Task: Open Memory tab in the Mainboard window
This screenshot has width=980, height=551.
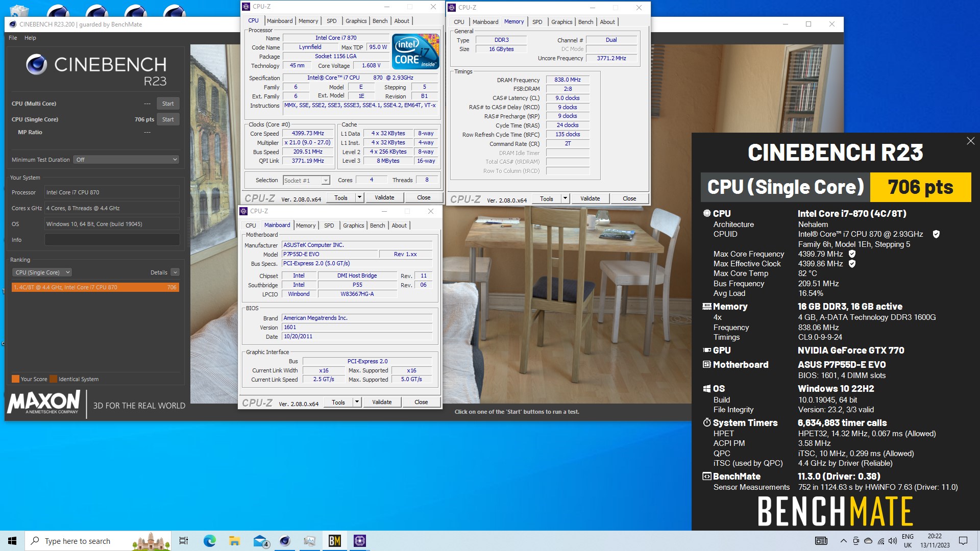Action: (306, 226)
